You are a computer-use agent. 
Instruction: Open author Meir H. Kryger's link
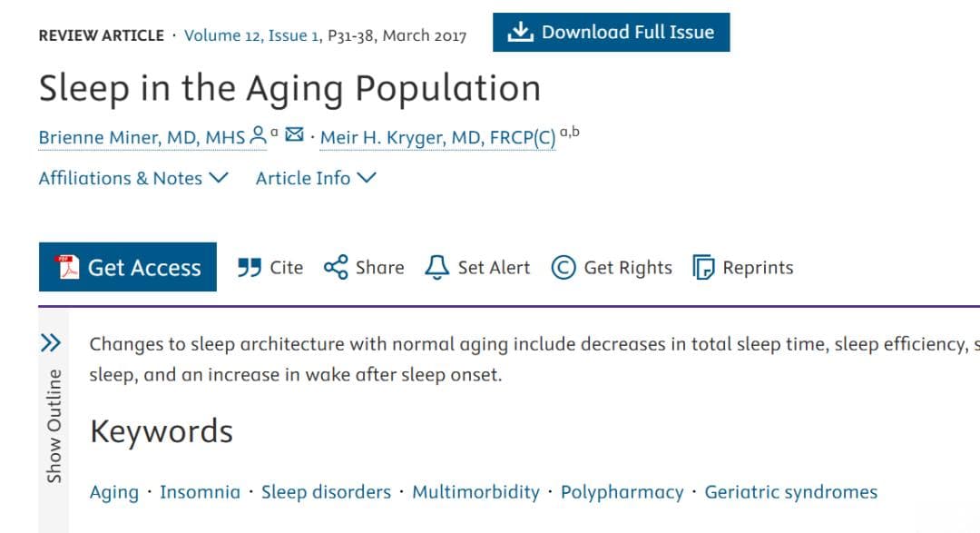tap(437, 138)
